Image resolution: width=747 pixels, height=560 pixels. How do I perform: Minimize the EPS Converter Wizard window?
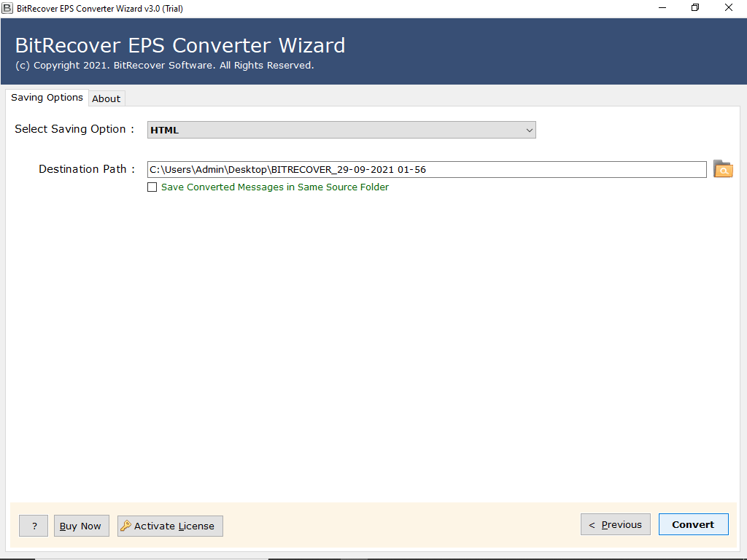tap(662, 7)
